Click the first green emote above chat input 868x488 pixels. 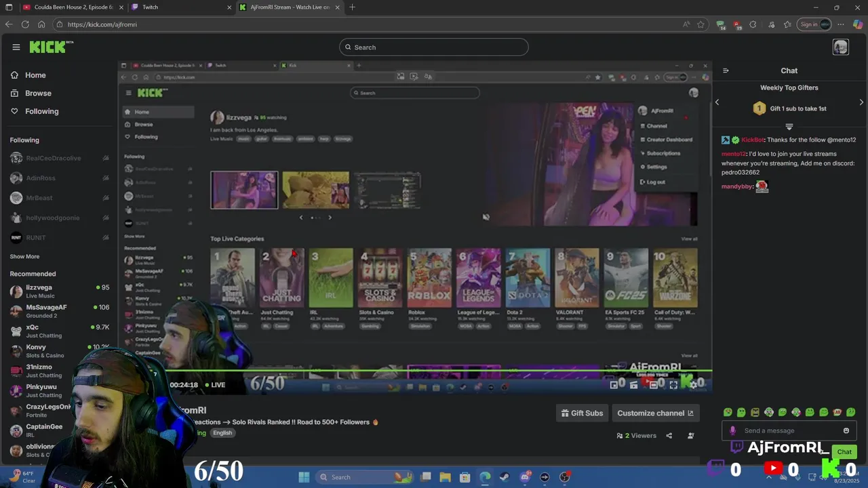tap(728, 412)
